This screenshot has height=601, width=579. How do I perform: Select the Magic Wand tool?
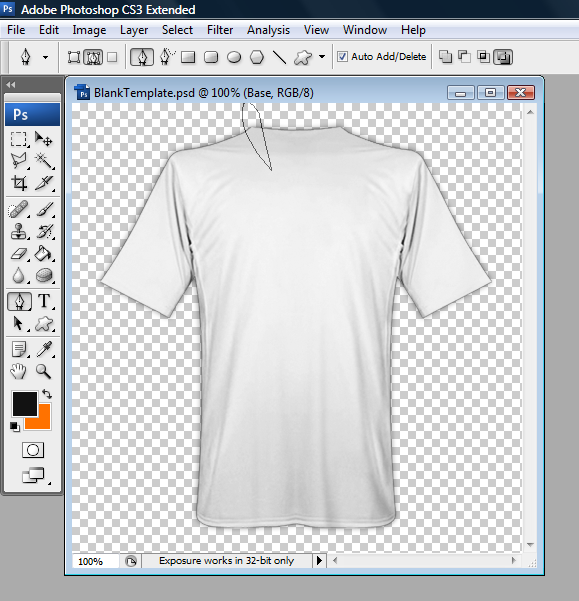click(44, 161)
